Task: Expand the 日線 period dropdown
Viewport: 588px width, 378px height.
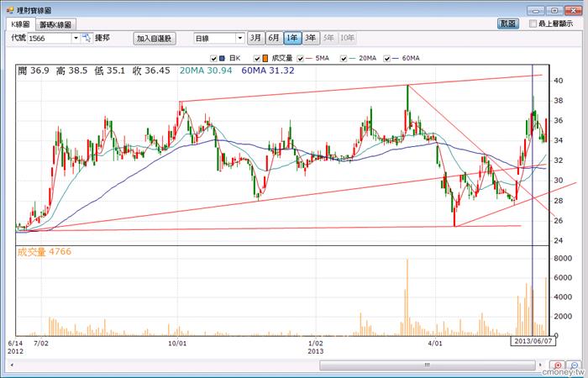Action: coord(240,39)
